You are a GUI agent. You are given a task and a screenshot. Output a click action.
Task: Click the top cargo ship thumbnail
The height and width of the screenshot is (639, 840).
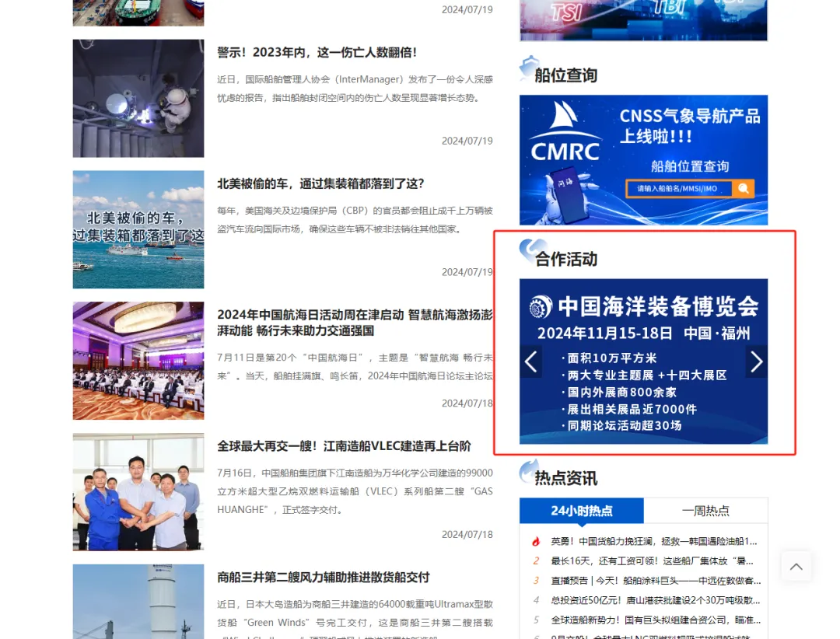[138, 13]
